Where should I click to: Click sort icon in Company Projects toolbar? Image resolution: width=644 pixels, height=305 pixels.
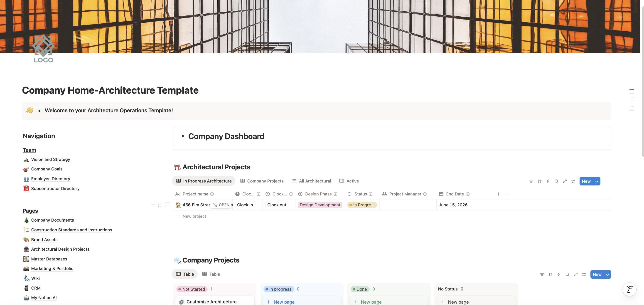point(550,275)
